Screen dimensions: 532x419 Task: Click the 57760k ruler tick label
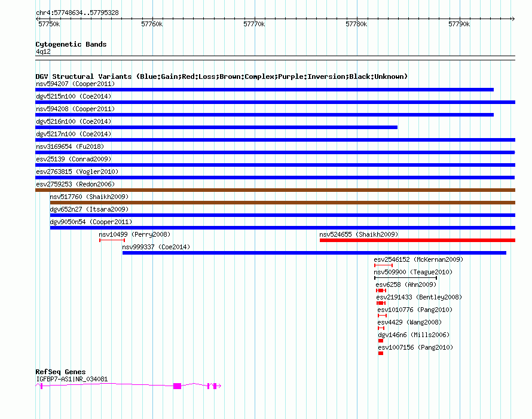tap(152, 24)
